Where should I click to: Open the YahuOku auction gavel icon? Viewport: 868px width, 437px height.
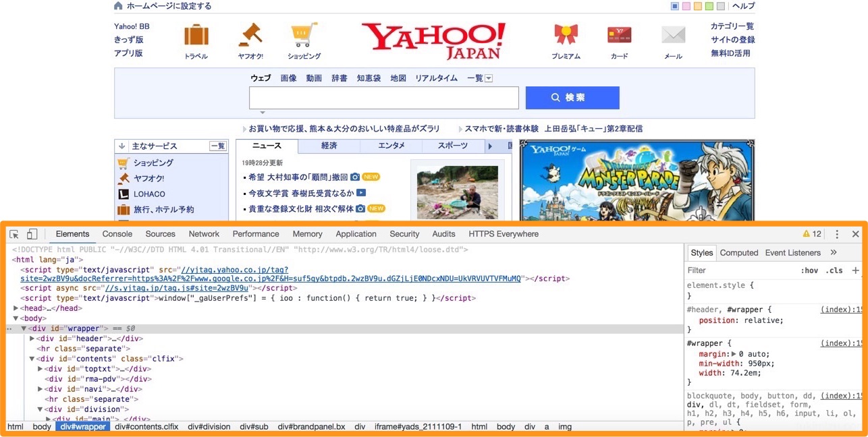[x=250, y=35]
